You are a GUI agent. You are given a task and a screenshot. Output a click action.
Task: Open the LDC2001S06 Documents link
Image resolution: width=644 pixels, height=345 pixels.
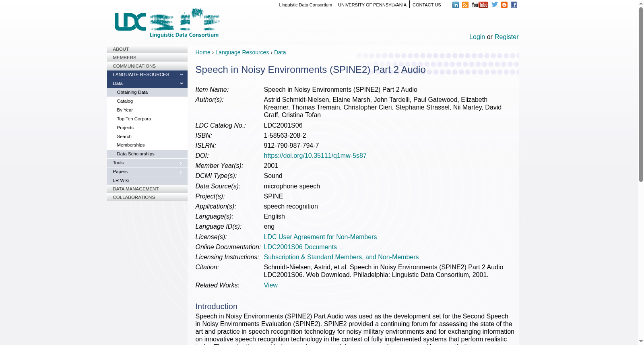coord(300,247)
